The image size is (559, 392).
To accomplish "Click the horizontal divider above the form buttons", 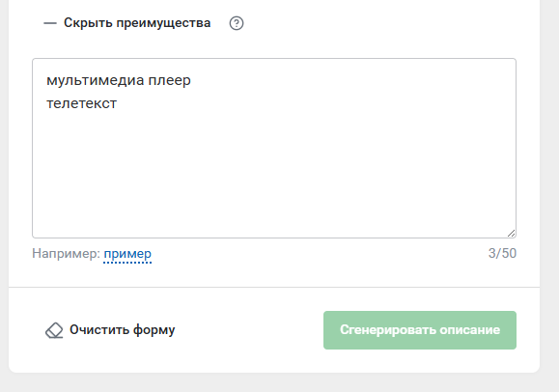I will coord(274,287).
